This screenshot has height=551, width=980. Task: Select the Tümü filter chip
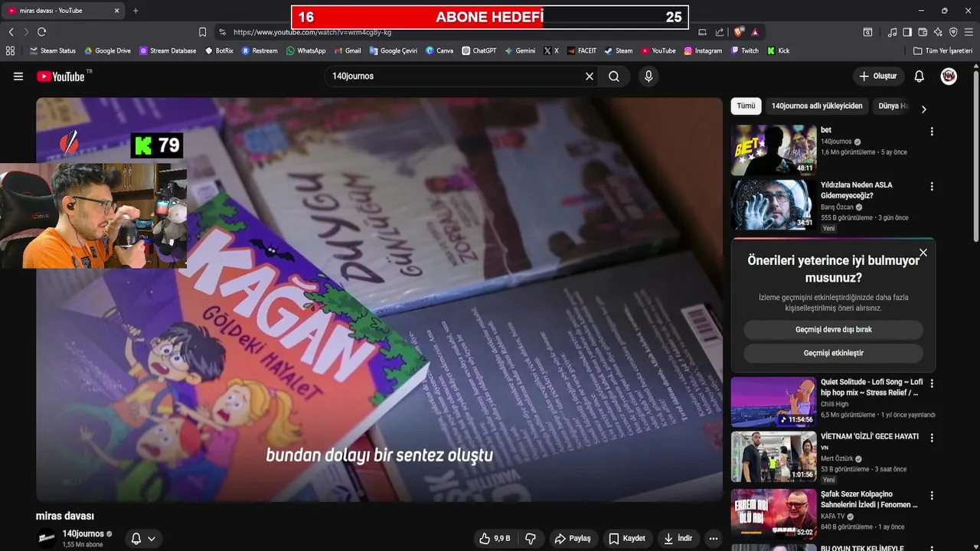746,106
